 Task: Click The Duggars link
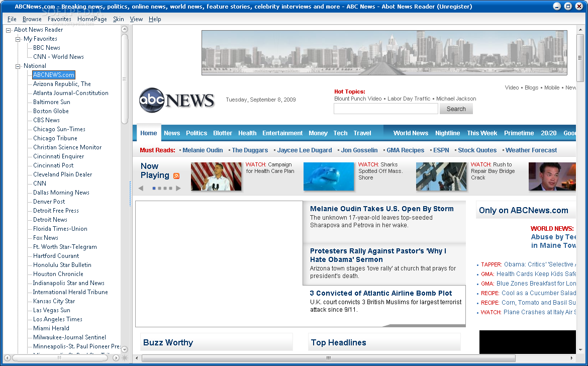point(250,150)
